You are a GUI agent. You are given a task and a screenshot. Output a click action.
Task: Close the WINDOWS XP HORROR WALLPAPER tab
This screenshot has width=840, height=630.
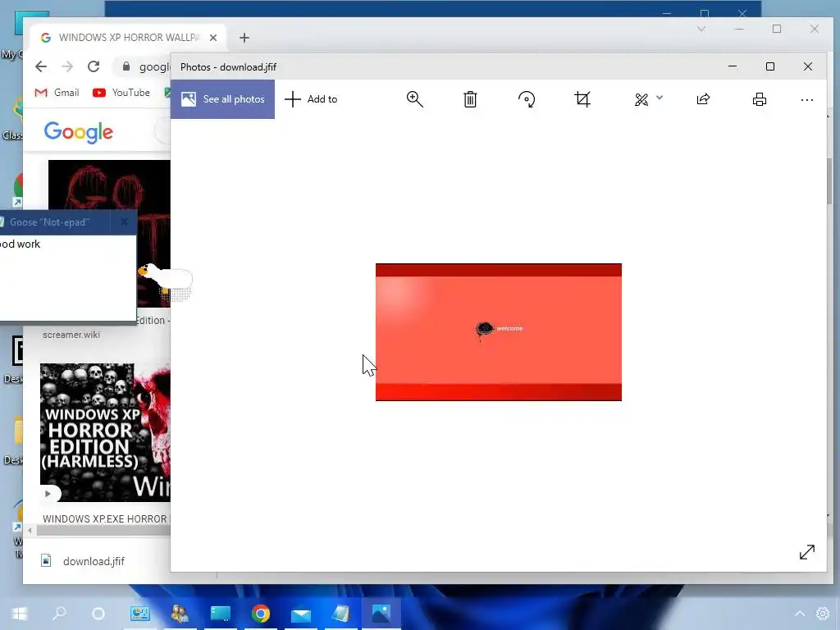point(213,38)
